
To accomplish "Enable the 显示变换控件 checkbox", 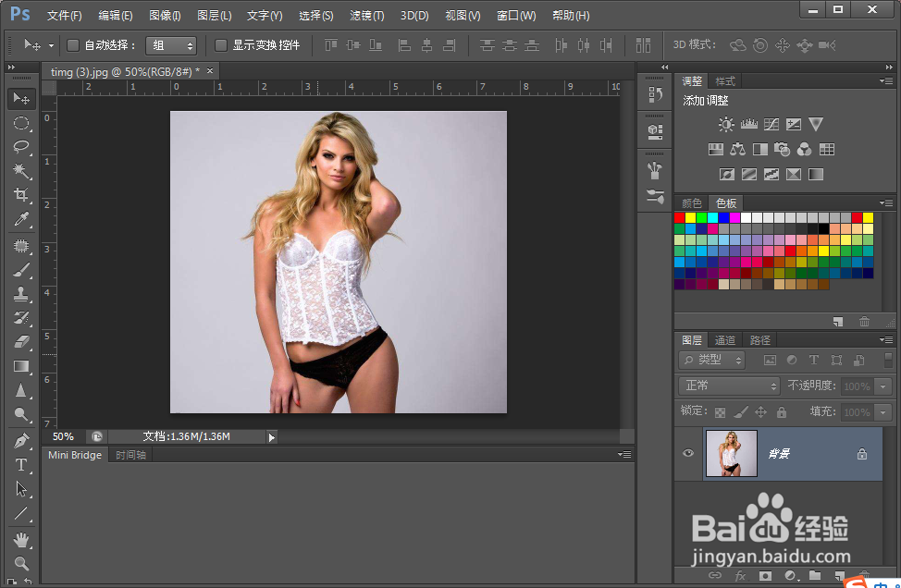I will (x=221, y=44).
